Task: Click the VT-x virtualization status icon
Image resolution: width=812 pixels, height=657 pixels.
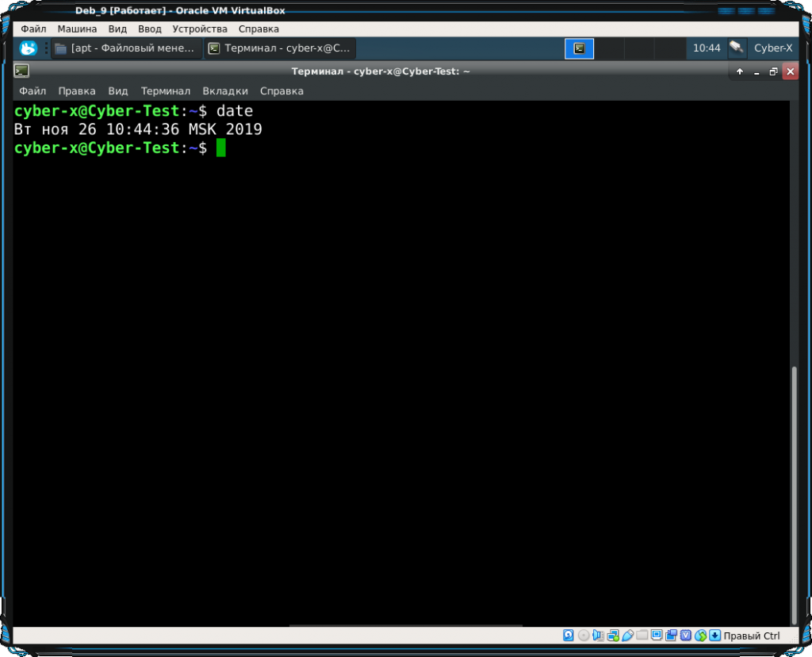Action: point(686,636)
